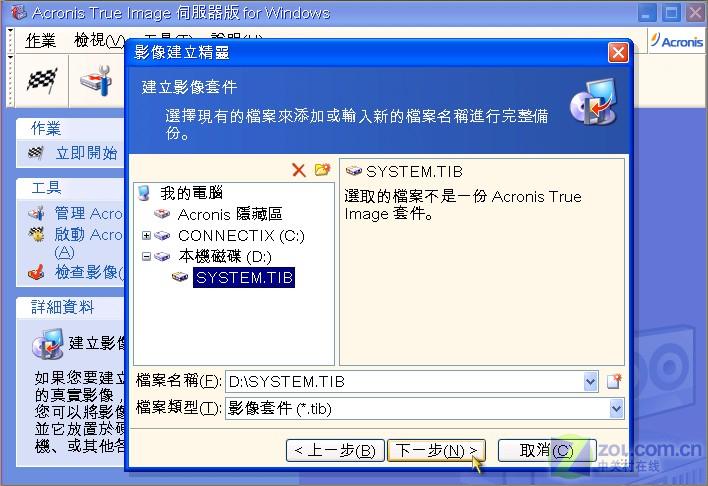Click the Acronis logo at top right
The height and width of the screenshot is (486, 708).
point(676,41)
